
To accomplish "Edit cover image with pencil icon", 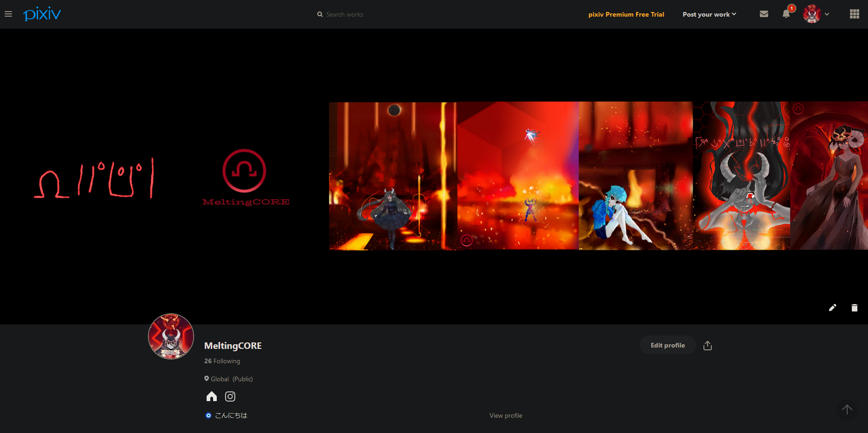I will point(832,308).
